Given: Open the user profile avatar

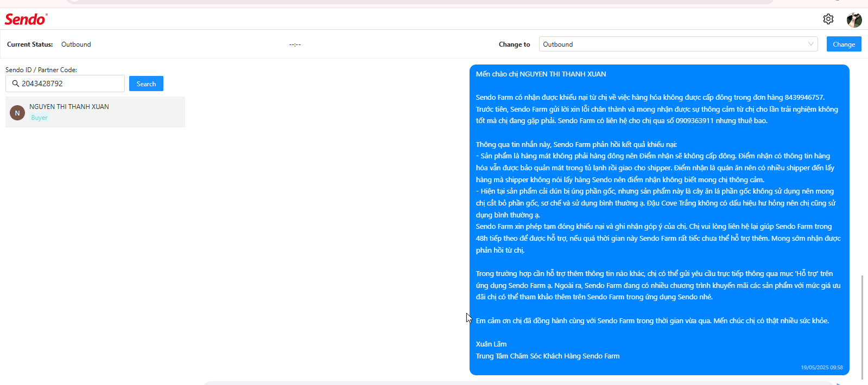Looking at the screenshot, I should (x=854, y=20).
